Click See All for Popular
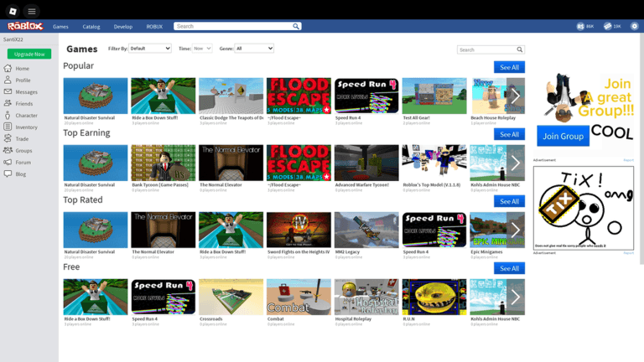The image size is (644, 362). click(x=509, y=67)
